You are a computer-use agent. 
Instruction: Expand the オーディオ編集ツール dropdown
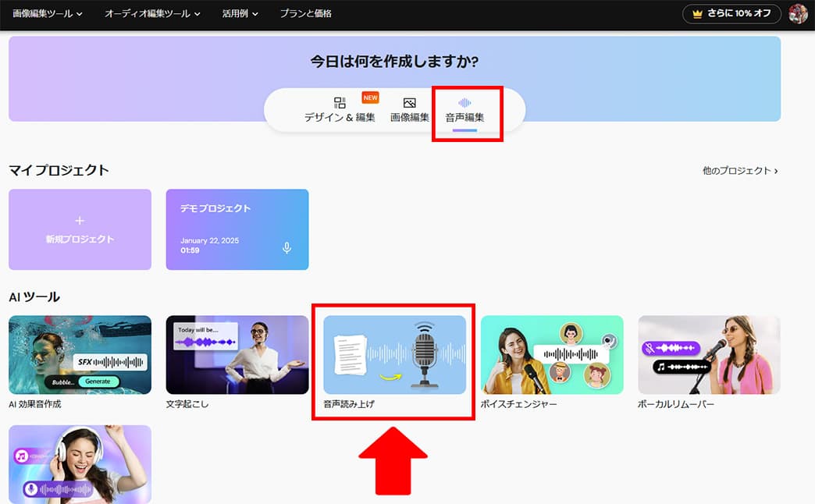(x=152, y=14)
